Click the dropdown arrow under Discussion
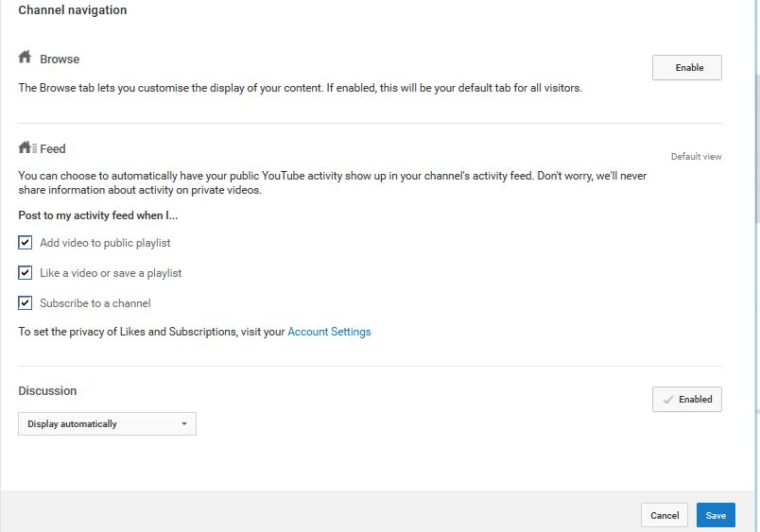The image size is (760, 532). tap(184, 424)
